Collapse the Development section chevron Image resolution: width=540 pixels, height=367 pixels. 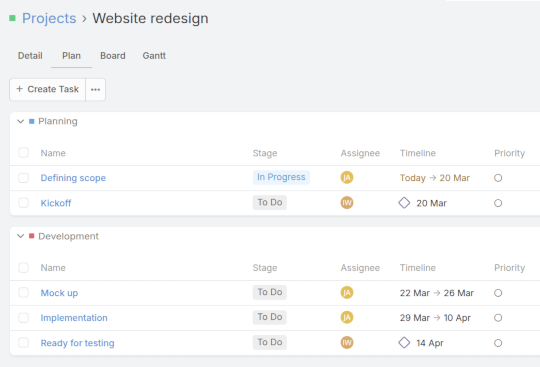click(21, 236)
